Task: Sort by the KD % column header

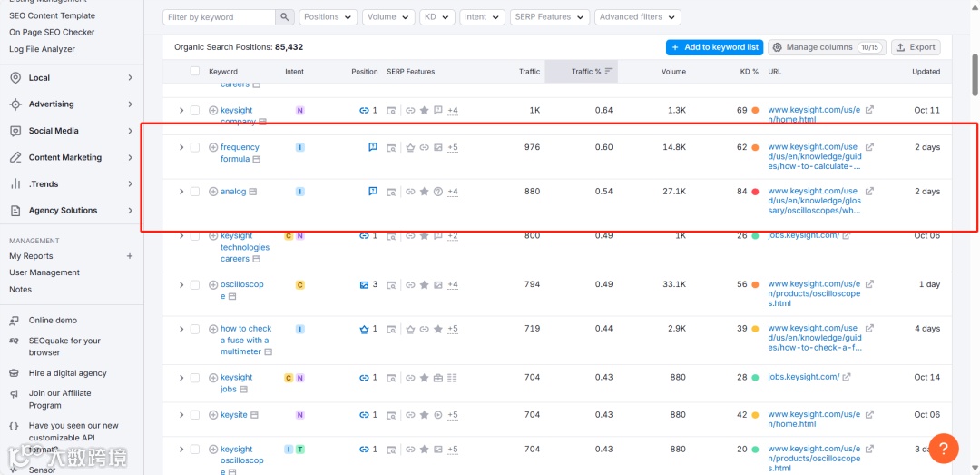Action: click(x=749, y=72)
